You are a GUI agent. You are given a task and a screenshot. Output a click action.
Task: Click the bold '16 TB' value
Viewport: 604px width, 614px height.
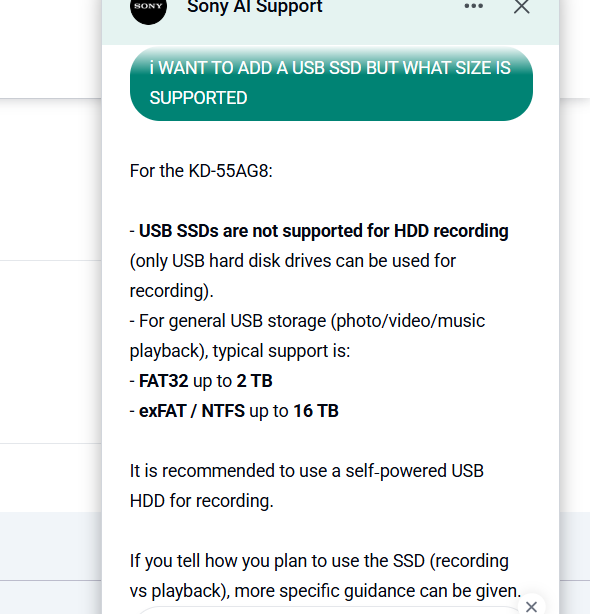[316, 411]
